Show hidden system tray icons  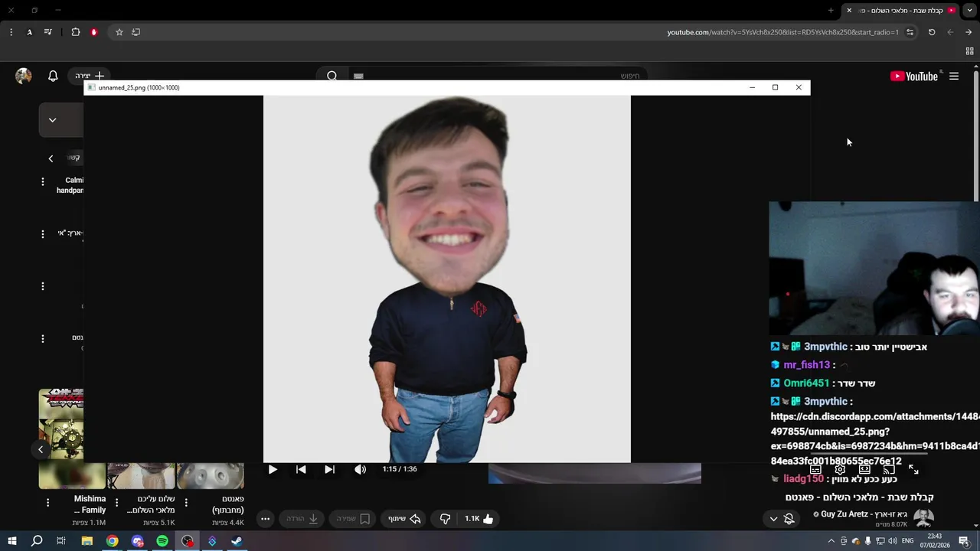(831, 541)
